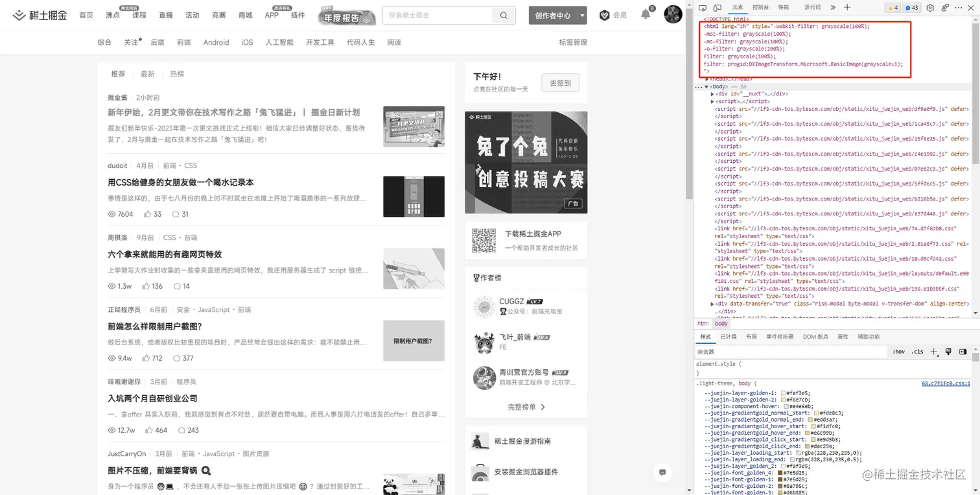This screenshot has height=495, width=980.
Task: Click the DevTools feedback people icon
Action: coord(945,7)
